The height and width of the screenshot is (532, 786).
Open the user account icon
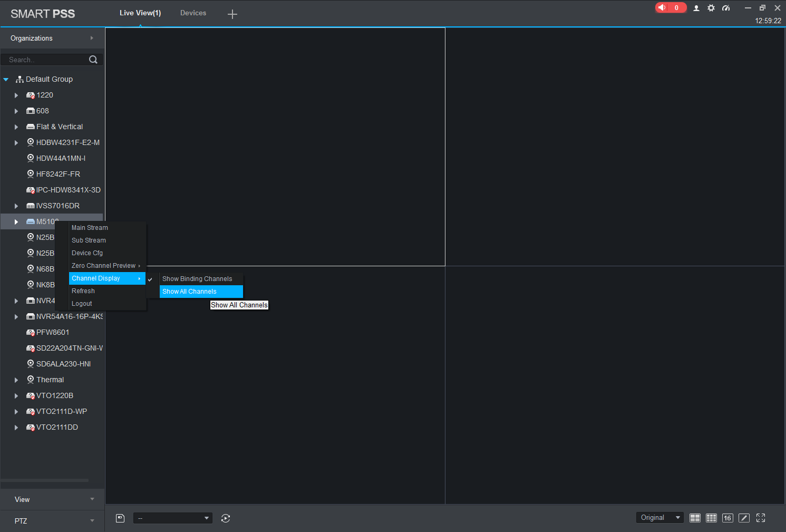(x=696, y=8)
